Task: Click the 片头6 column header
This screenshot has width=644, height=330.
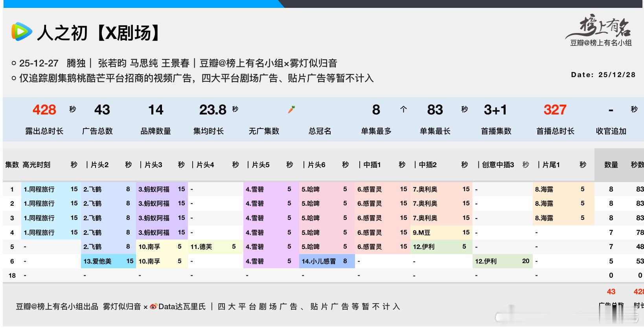Action: coord(316,165)
